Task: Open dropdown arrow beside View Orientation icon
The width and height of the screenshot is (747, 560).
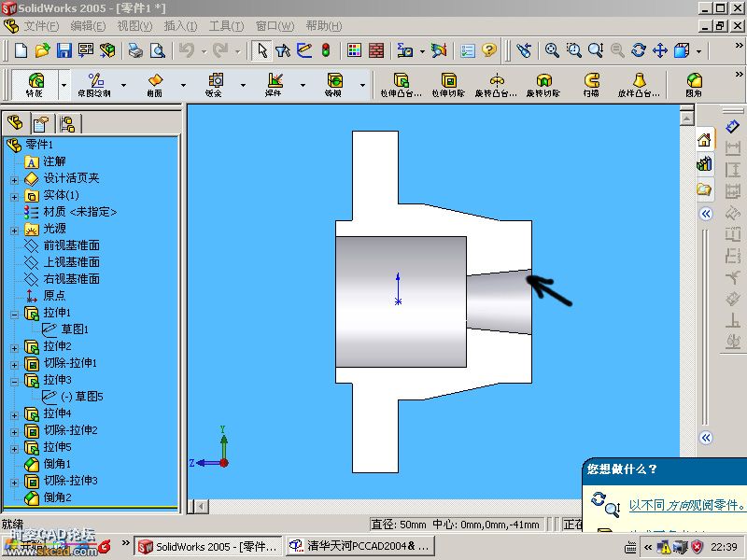Action: [698, 50]
